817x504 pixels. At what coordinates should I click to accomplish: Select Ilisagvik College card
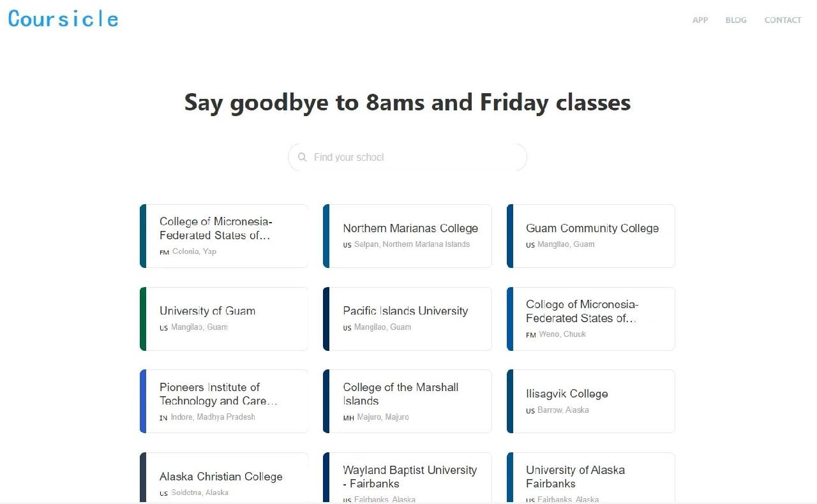[x=590, y=401]
